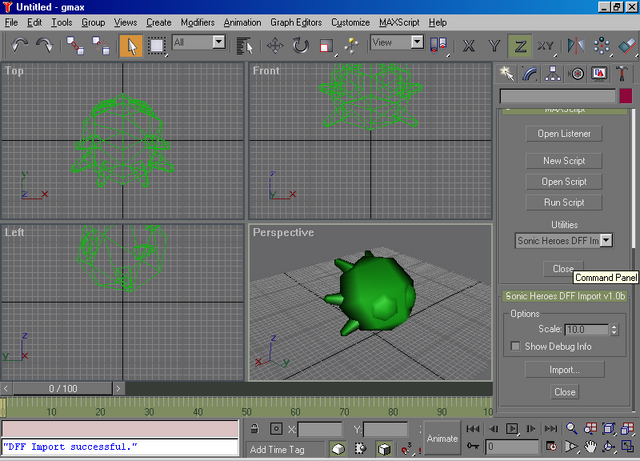Click the Run Script button

(564, 203)
